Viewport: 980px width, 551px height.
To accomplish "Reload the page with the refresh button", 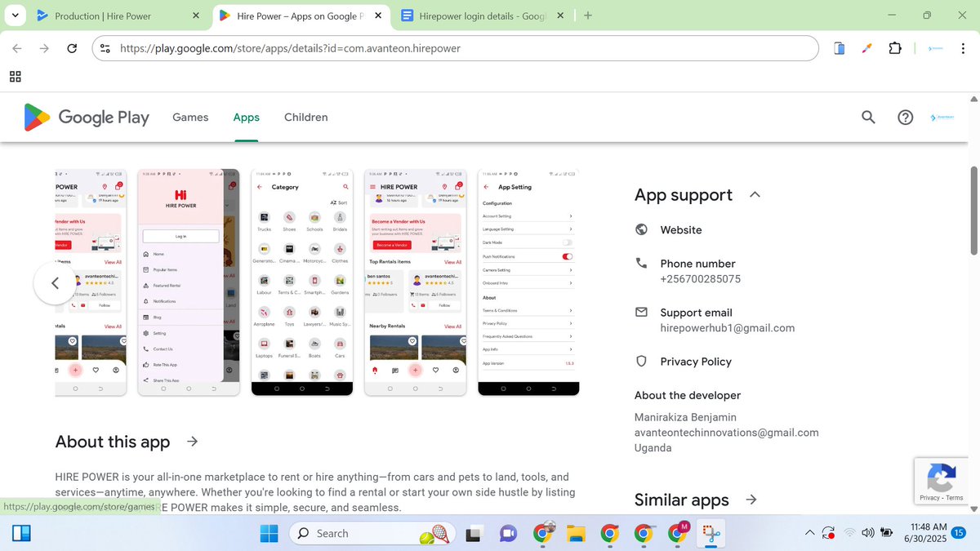I will click(x=72, y=48).
